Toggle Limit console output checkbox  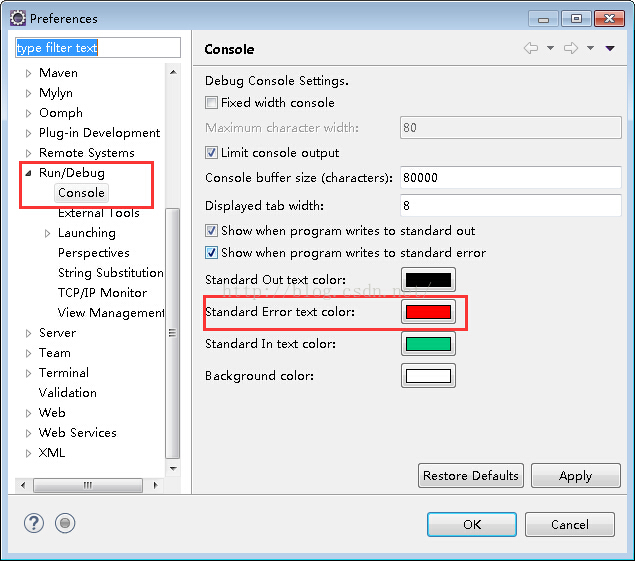211,153
